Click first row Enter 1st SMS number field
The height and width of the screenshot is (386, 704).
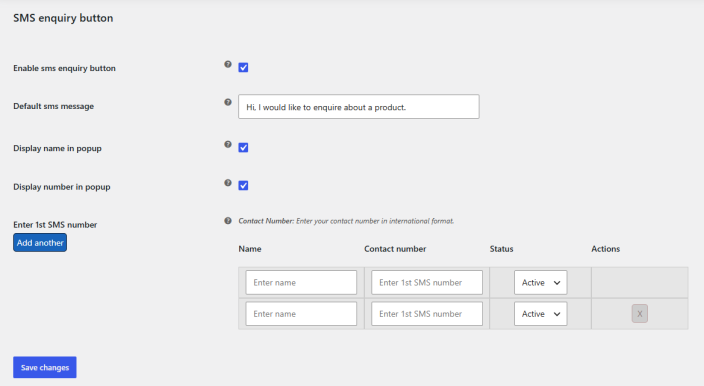427,282
